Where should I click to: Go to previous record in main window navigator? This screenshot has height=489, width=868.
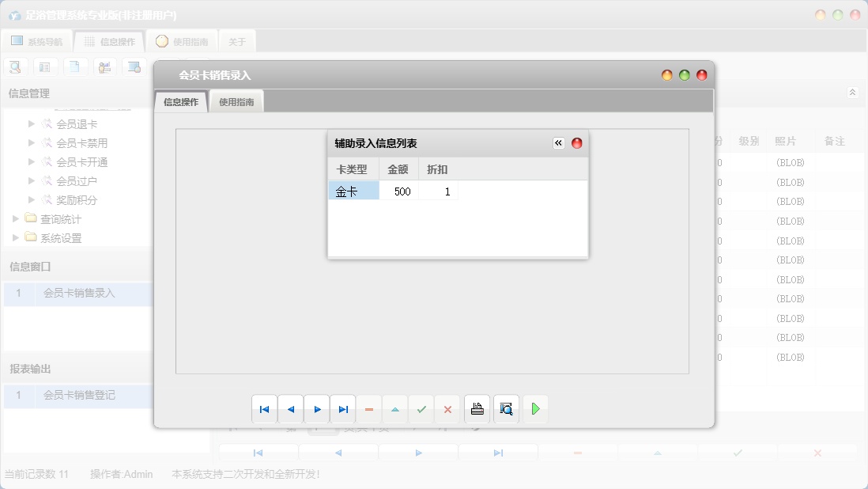click(338, 453)
